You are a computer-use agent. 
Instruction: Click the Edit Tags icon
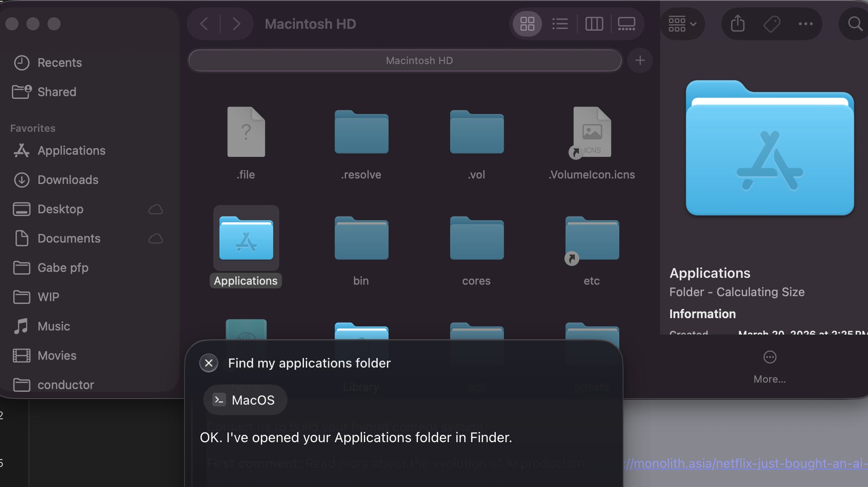772,24
